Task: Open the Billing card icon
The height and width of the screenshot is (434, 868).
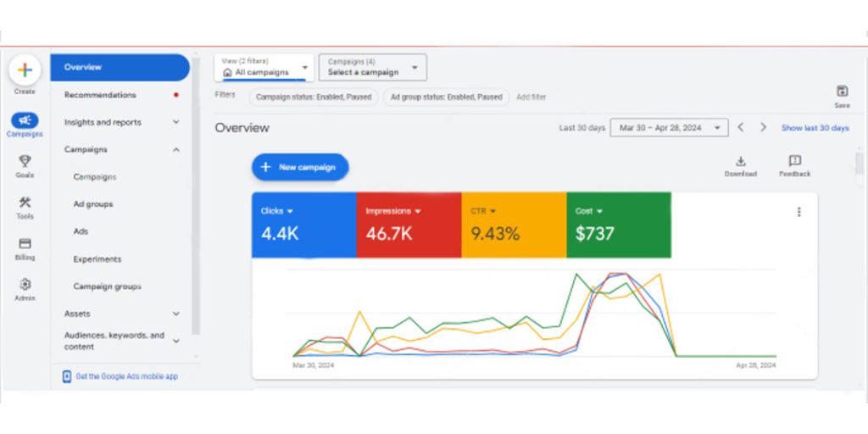Action: pos(25,244)
